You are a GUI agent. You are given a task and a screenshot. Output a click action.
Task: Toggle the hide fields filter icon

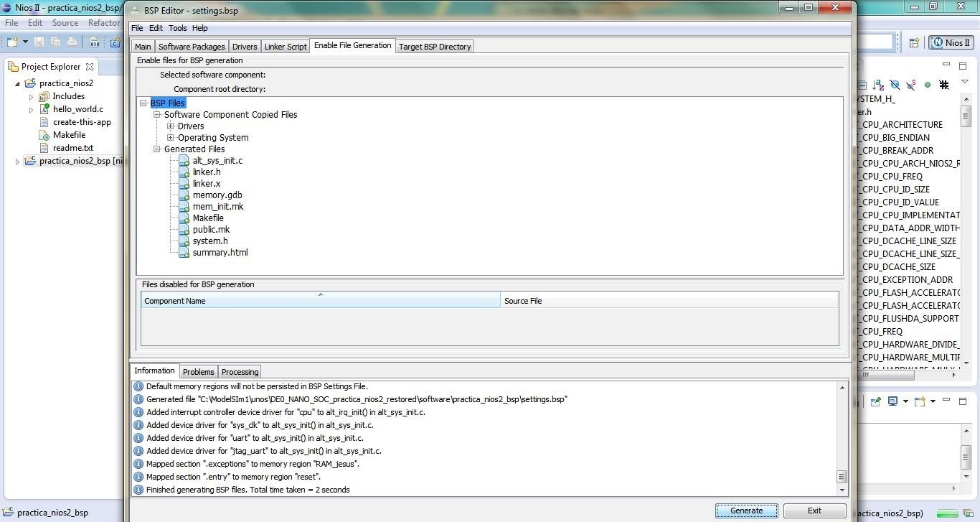895,85
